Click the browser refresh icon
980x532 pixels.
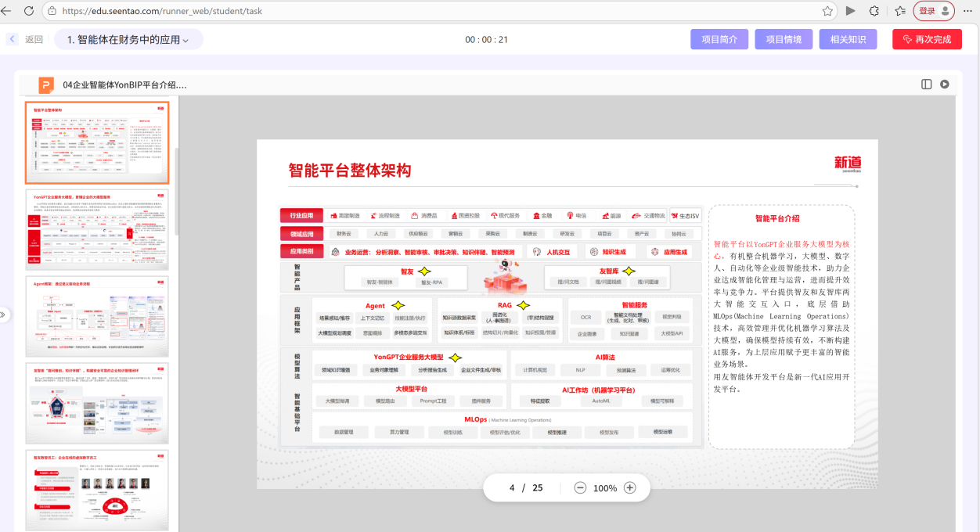(x=29, y=11)
